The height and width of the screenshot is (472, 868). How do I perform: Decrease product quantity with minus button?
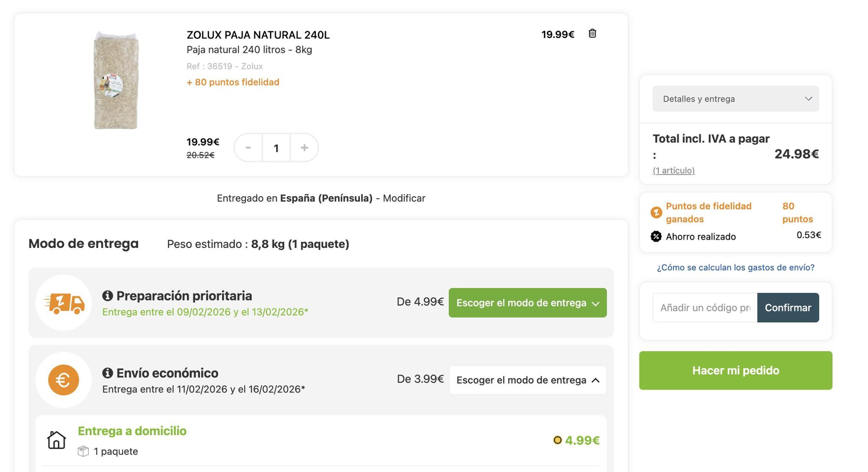point(248,148)
